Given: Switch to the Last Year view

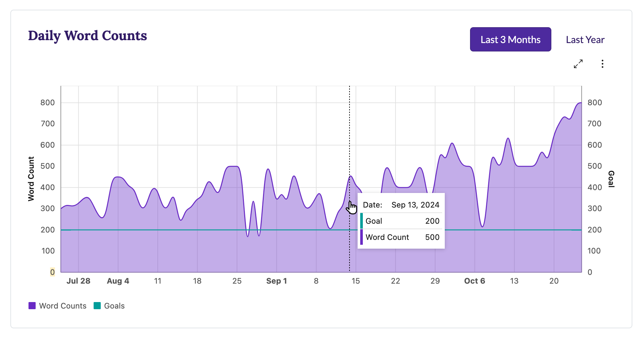Looking at the screenshot, I should (585, 39).
